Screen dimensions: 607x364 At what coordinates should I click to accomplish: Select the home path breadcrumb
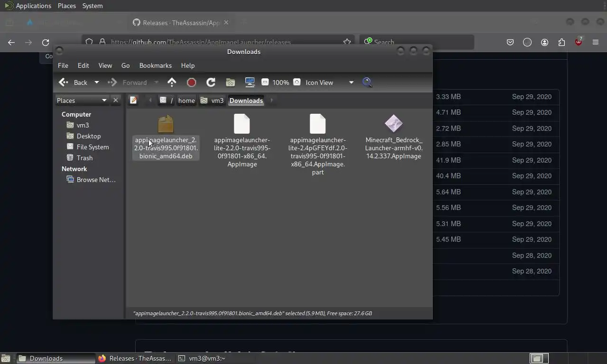(x=186, y=100)
